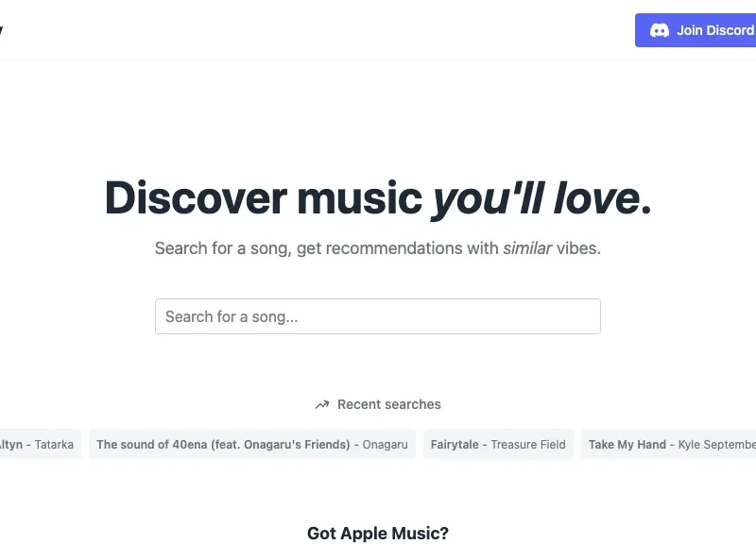Choose Fairytale by Treasure Field chip
This screenshot has height=544, width=756.
pos(498,444)
